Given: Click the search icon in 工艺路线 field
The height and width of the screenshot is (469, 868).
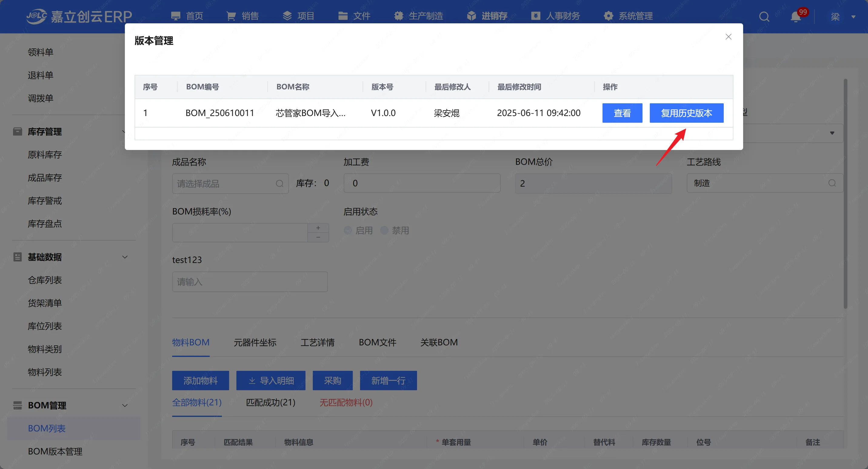Looking at the screenshot, I should pyautogui.click(x=832, y=183).
